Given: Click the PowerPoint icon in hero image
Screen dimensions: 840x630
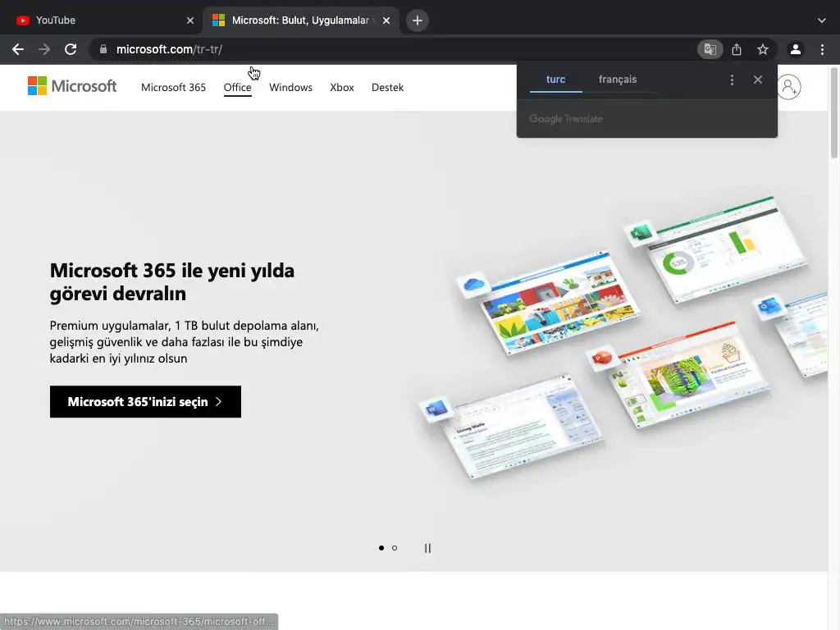Looking at the screenshot, I should click(x=602, y=358).
